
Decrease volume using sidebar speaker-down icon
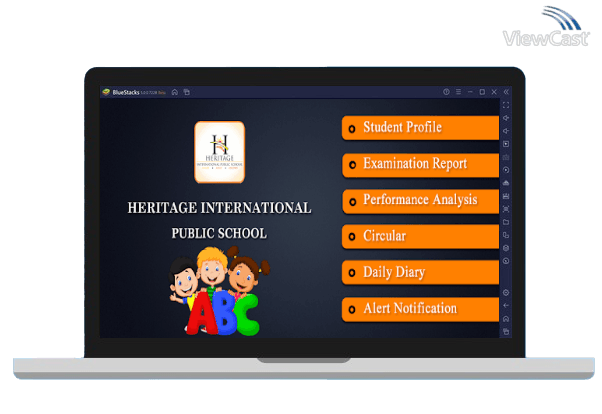[506, 131]
